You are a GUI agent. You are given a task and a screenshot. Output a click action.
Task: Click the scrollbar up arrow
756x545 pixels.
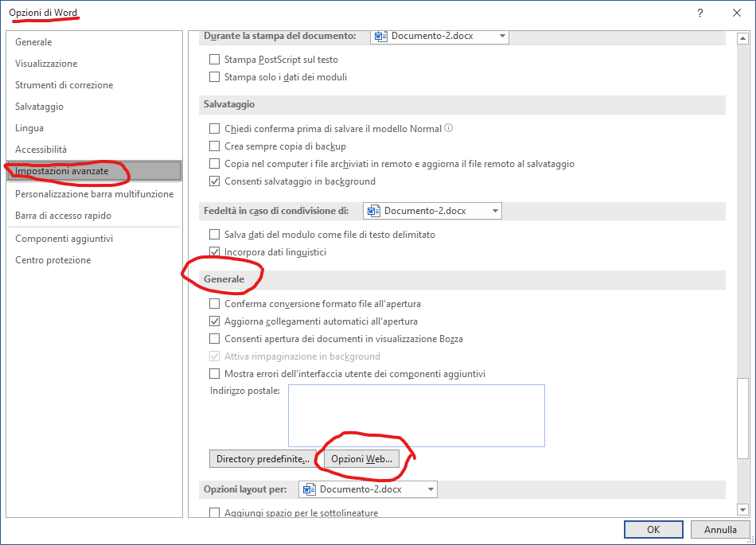pos(742,38)
